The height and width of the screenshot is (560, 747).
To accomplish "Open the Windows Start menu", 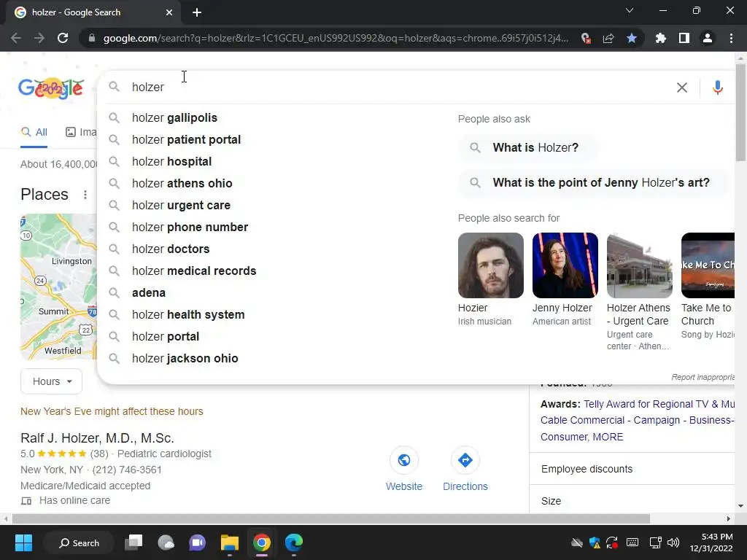I will (x=23, y=542).
